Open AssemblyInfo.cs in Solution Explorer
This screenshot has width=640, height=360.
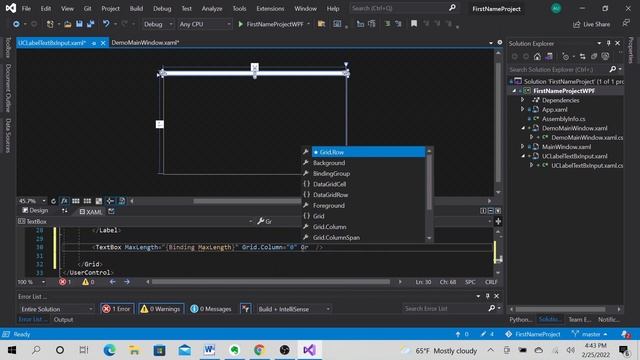click(563, 119)
